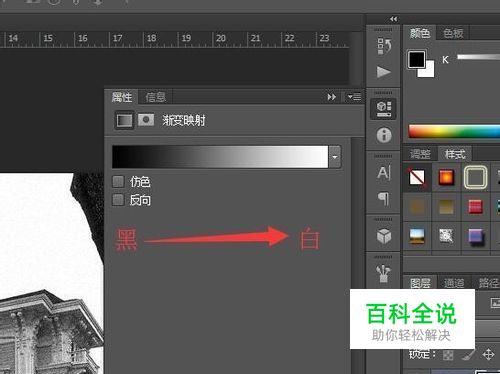
Task: Pick a color from the spectrum ramp
Action: pyautogui.click(x=454, y=131)
